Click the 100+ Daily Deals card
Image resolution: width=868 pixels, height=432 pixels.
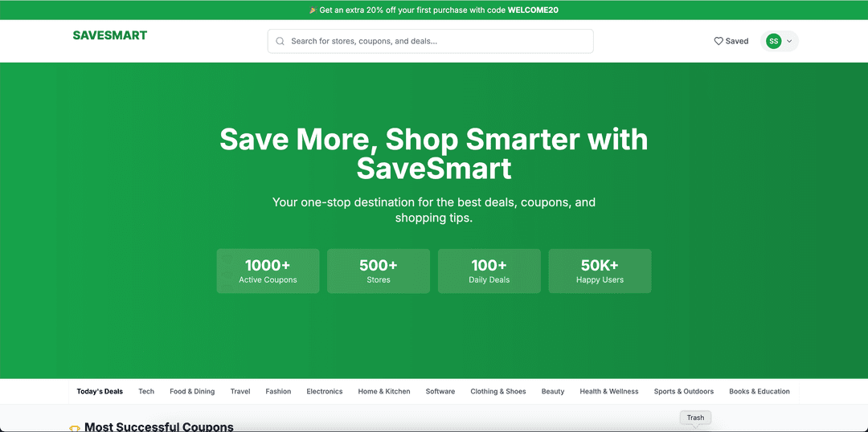click(489, 271)
